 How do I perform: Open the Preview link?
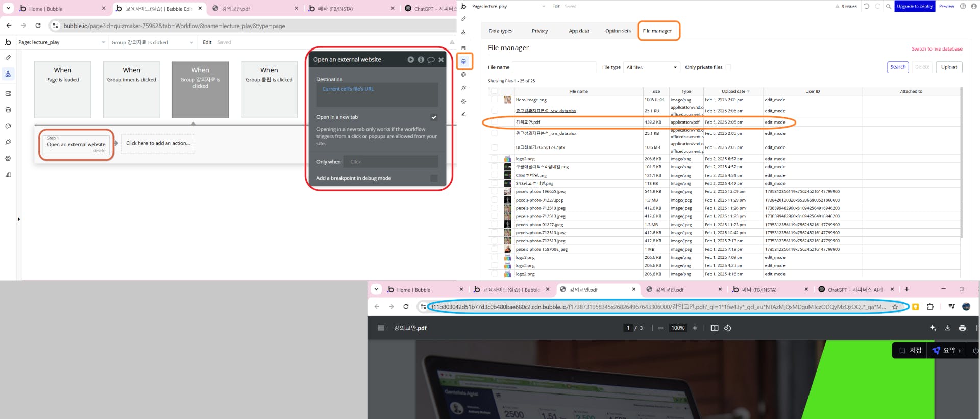(946, 6)
